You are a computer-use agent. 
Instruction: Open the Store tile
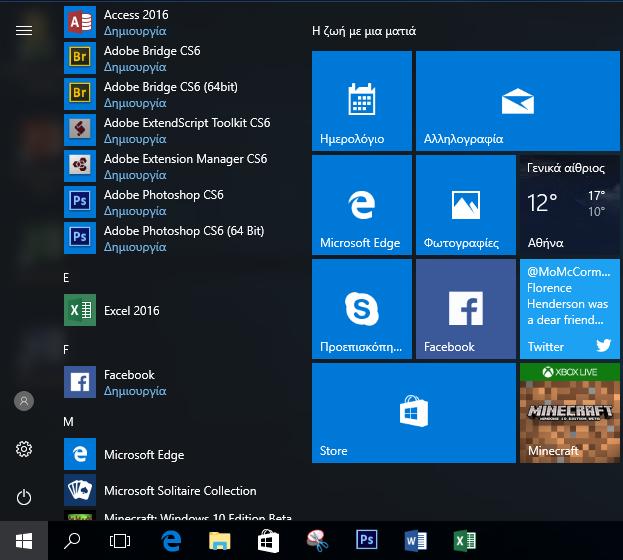[x=414, y=413]
